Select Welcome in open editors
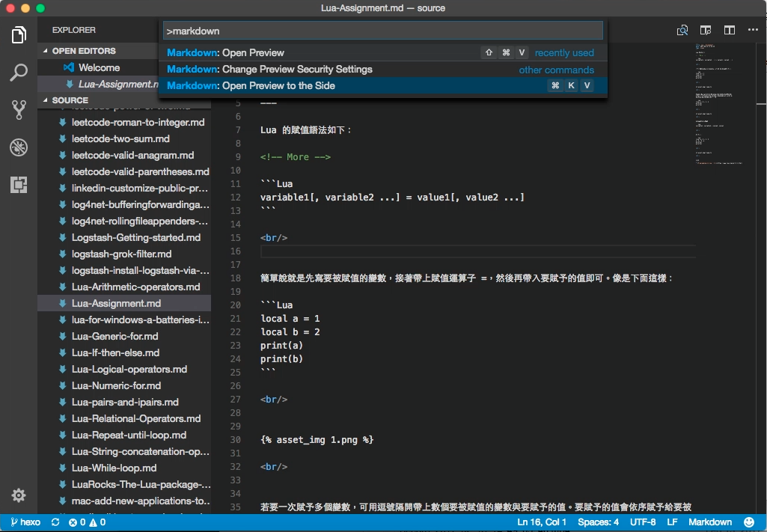 tap(98, 67)
